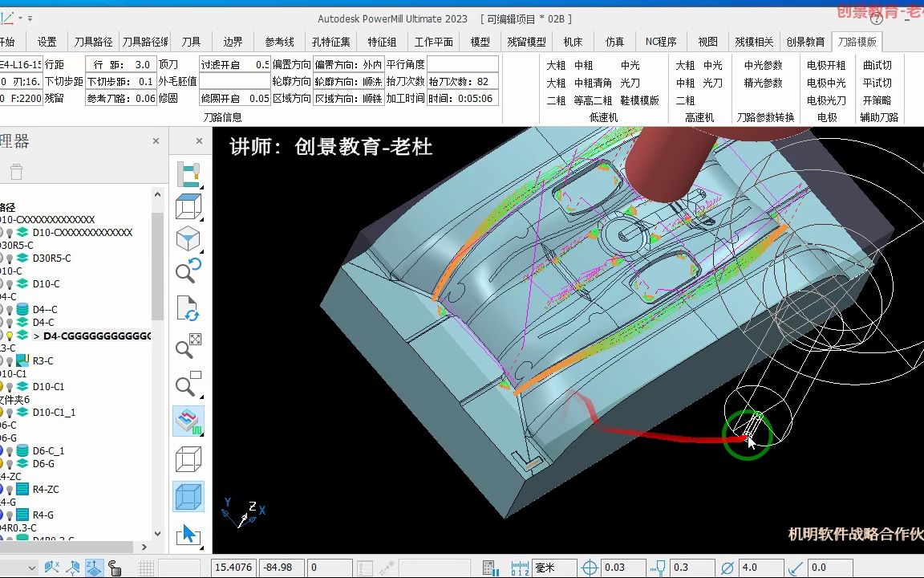This screenshot has height=578, width=924.
Task: Switch to wireframe cube display
Action: pos(188,459)
